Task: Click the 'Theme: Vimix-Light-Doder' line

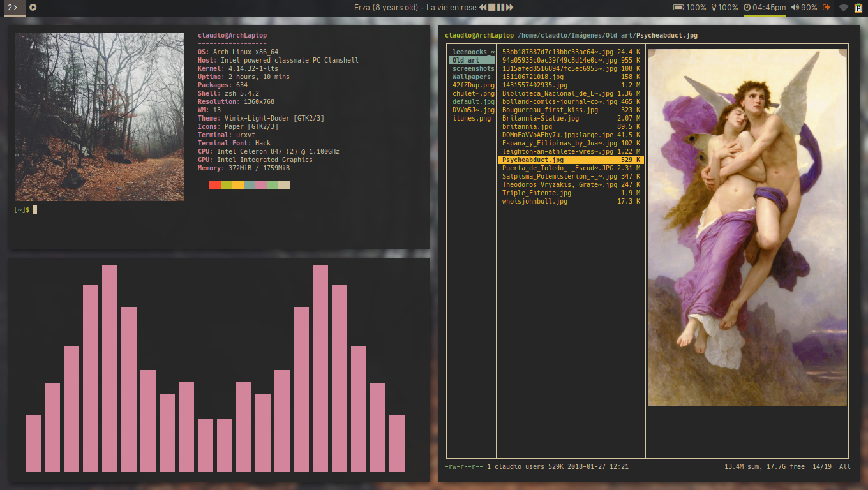Action: point(261,118)
